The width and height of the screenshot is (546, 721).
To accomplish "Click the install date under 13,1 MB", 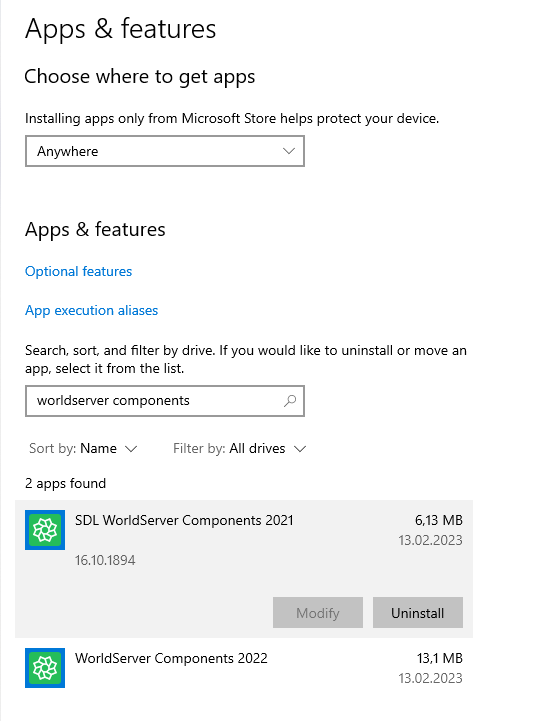I will (x=430, y=678).
